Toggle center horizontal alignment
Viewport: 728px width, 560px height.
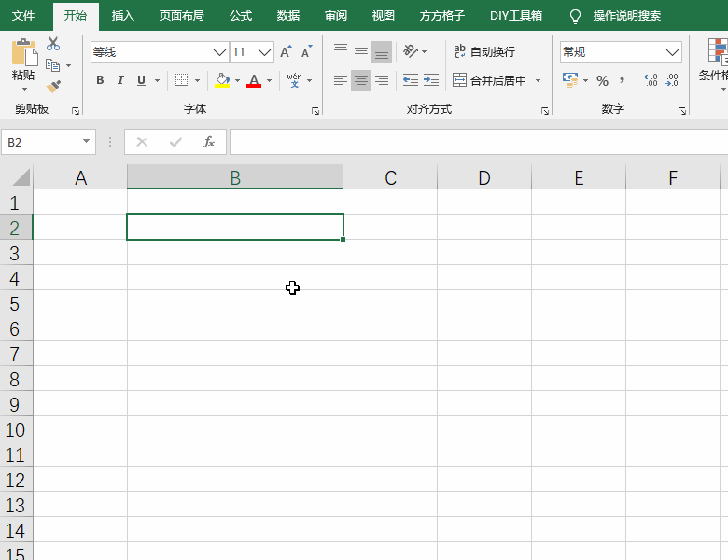(361, 80)
